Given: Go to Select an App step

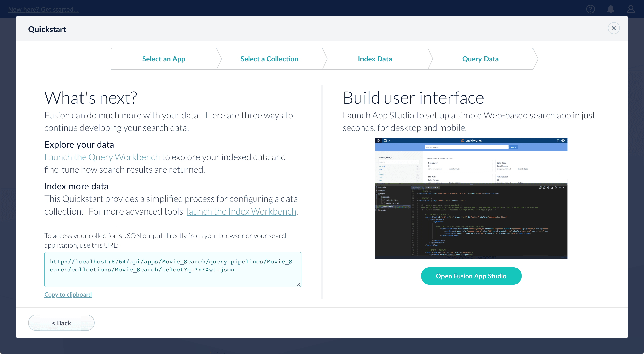Looking at the screenshot, I should [164, 59].
